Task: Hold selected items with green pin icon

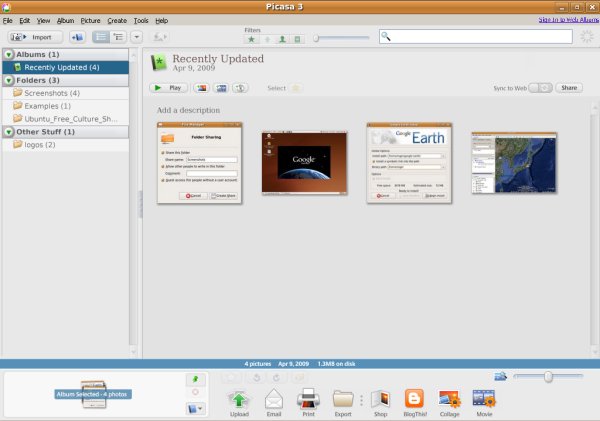Action: (x=196, y=379)
